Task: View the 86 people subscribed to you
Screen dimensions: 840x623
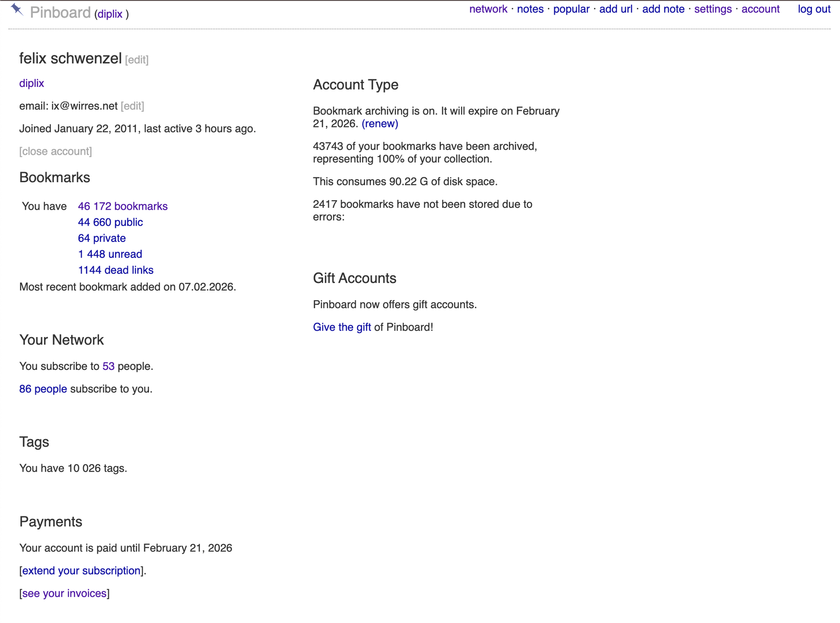Action: (x=43, y=389)
